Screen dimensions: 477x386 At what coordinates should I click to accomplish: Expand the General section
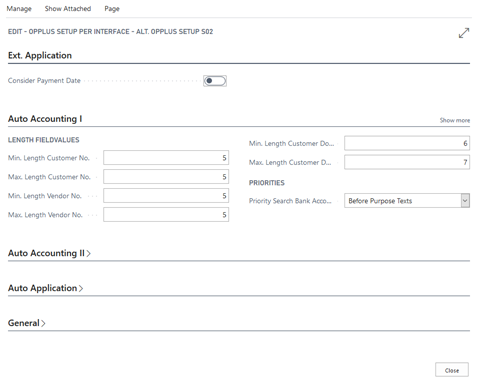click(x=27, y=323)
